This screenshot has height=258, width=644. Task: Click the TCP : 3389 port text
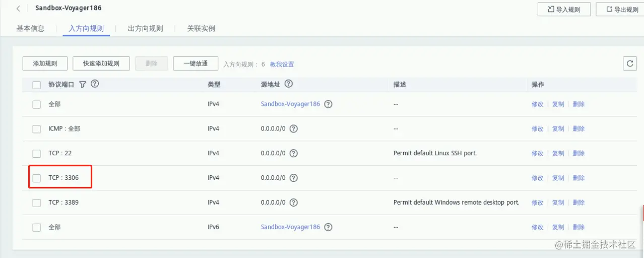coord(63,203)
